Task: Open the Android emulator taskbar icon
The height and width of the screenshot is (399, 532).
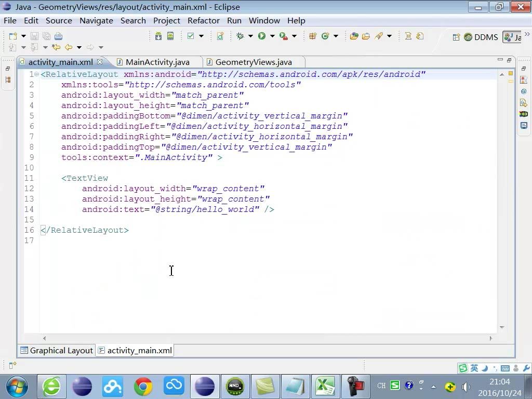Action: 235,387
